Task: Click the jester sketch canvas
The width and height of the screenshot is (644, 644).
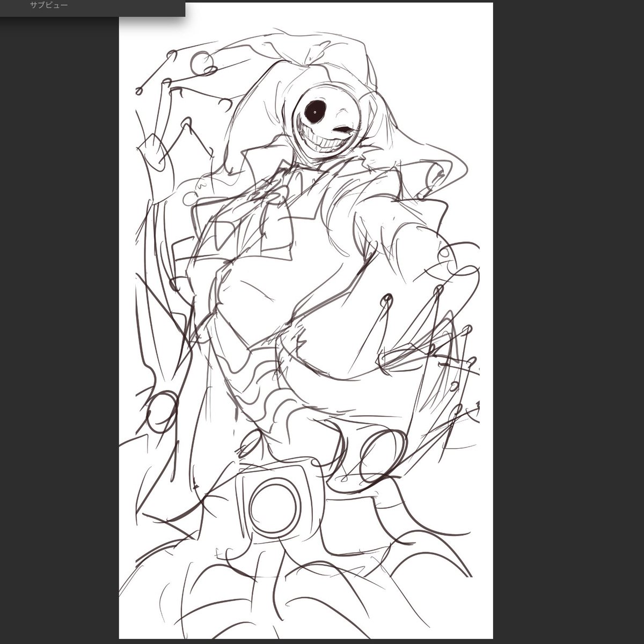Action: click(305, 320)
